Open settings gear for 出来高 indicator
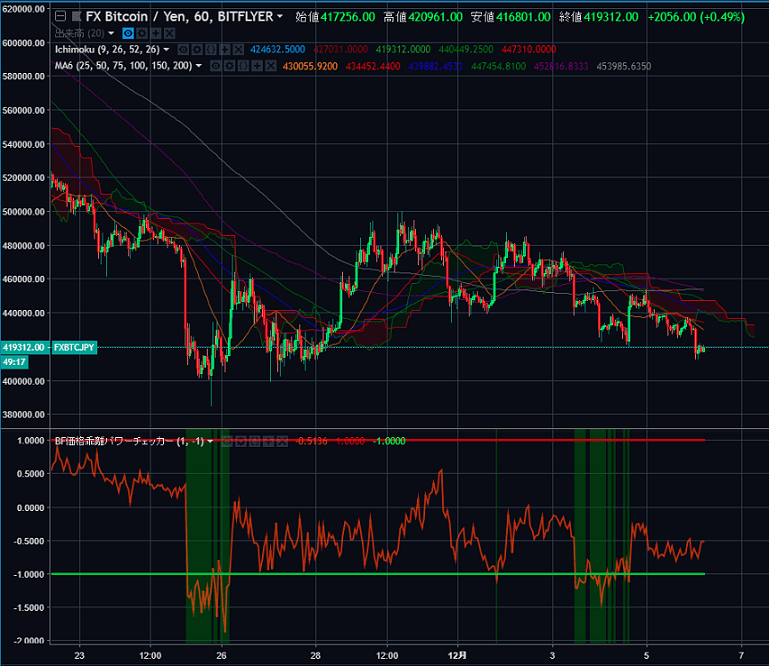This screenshot has width=769, height=666. 142,33
